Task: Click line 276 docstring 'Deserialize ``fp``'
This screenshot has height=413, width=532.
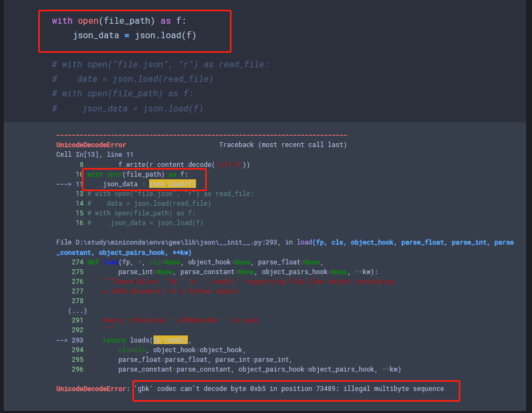Action: tap(249, 282)
